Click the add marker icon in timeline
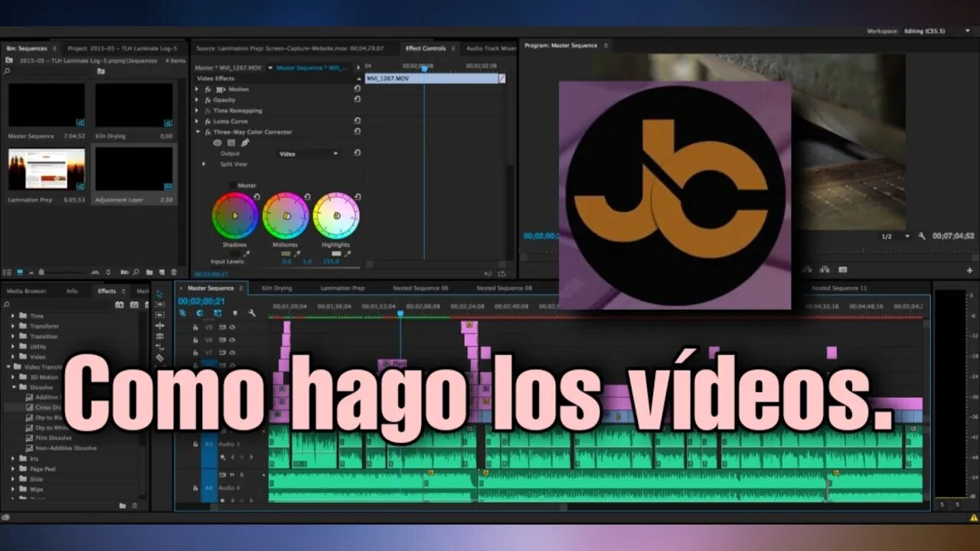Screen dimensions: 980x551 coord(235,313)
